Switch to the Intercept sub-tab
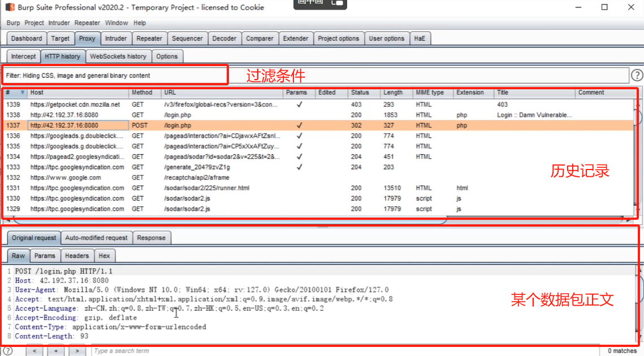644x356 pixels. pyautogui.click(x=23, y=57)
